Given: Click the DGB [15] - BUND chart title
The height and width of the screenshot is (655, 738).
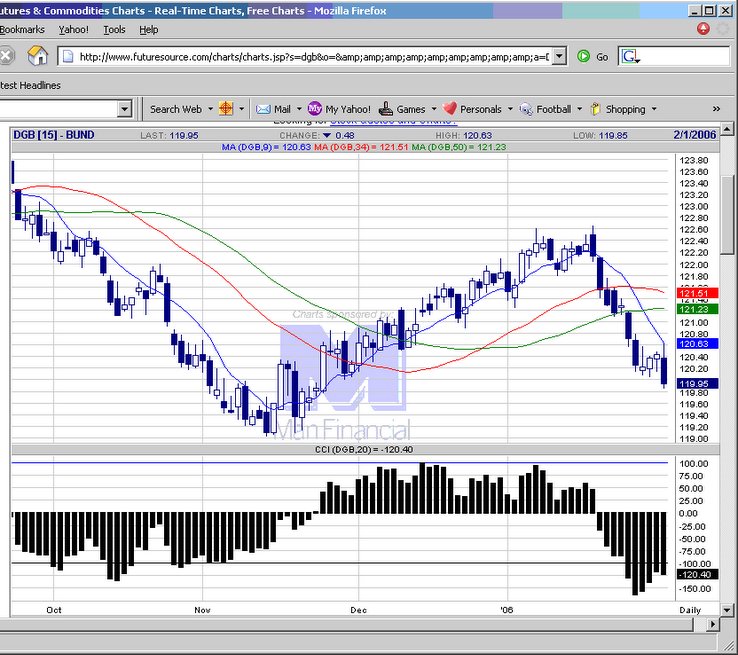Looking at the screenshot, I should [x=54, y=135].
